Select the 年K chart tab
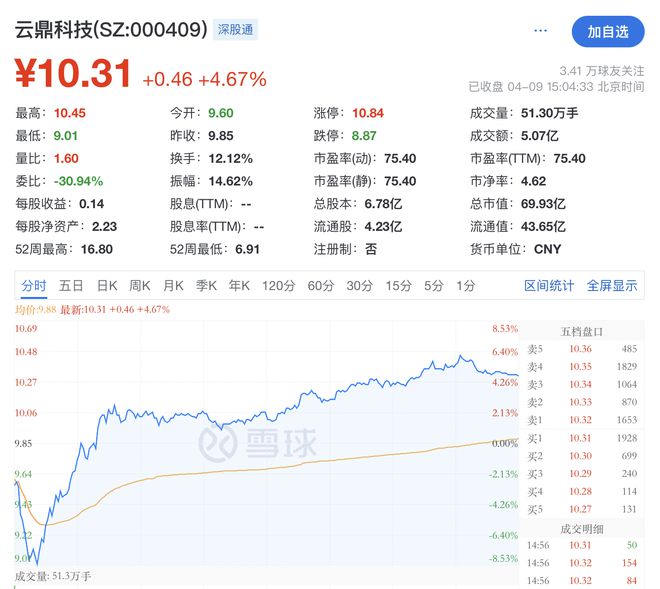The width and height of the screenshot is (660, 589). (239, 286)
